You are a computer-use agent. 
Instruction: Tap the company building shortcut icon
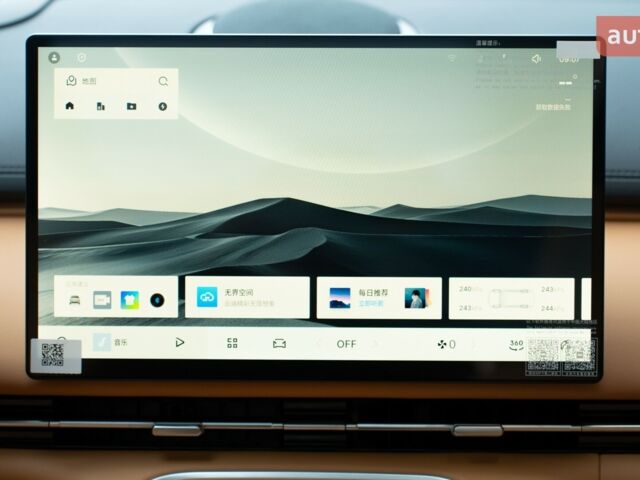[x=101, y=105]
